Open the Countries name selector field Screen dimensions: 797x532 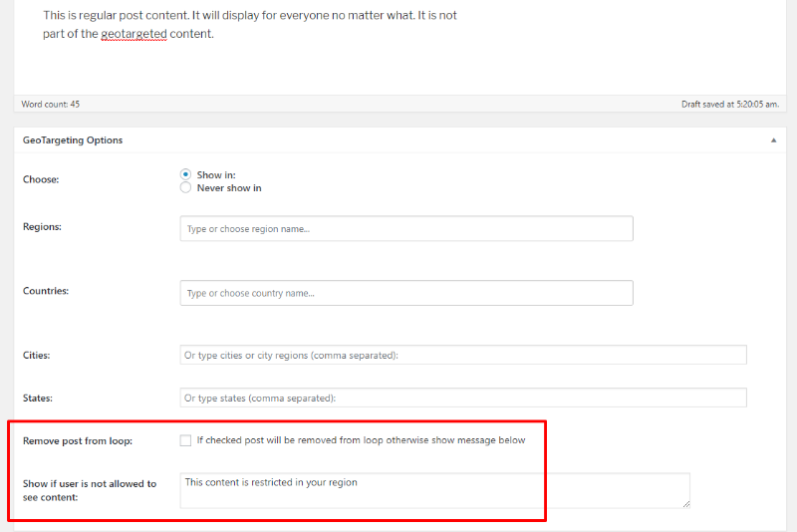[x=406, y=293]
